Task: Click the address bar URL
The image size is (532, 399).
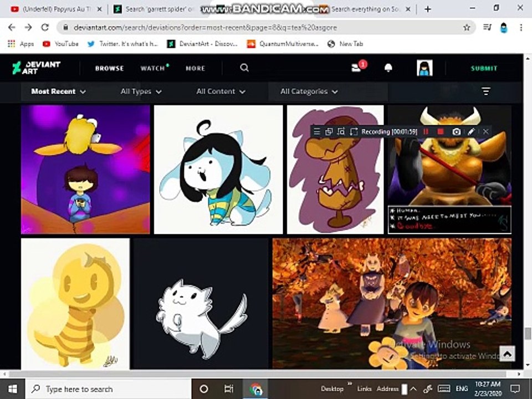Action: click(205, 28)
